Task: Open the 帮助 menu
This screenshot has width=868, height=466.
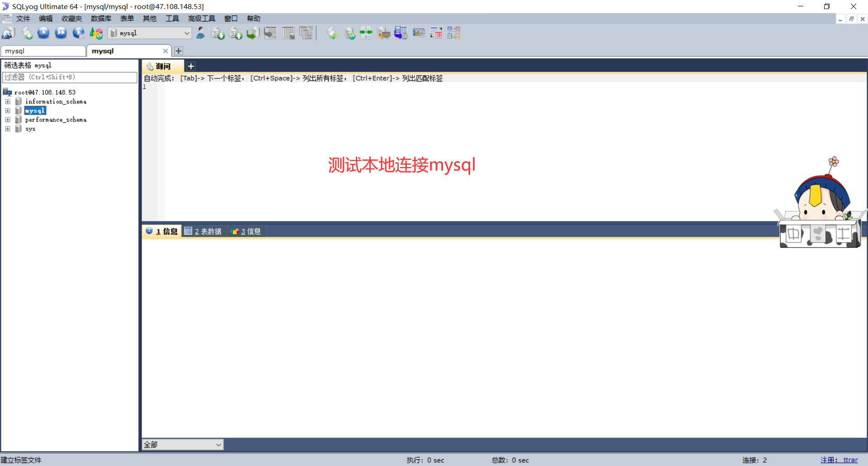Action: [x=254, y=19]
